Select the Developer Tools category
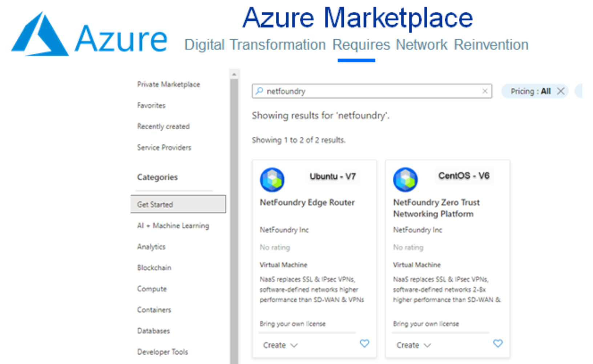This screenshot has width=593, height=364. pos(163,352)
